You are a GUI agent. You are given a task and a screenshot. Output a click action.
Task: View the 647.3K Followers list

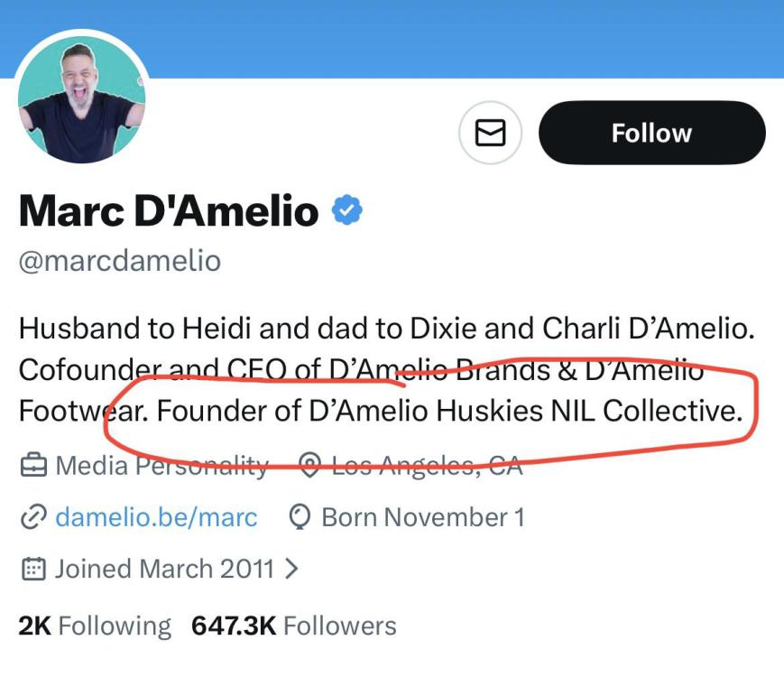(293, 626)
